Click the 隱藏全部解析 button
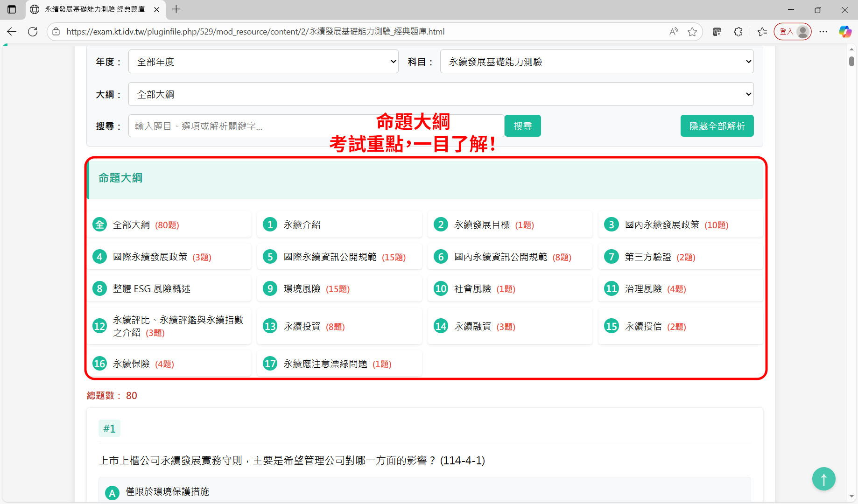858x504 pixels. click(717, 126)
